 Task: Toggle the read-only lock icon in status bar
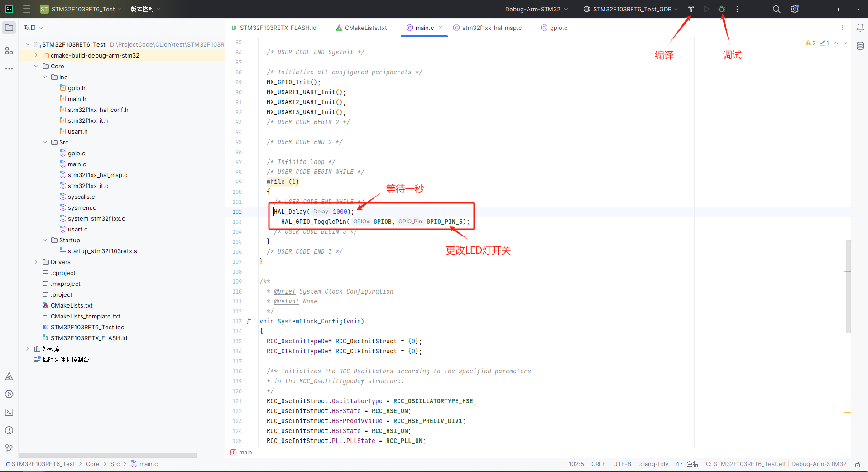(x=858, y=464)
